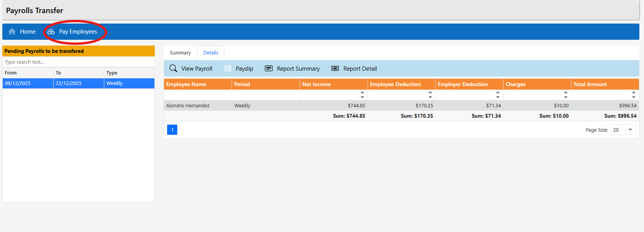Go to page 1 in pager
The width and height of the screenshot is (644, 232).
pyautogui.click(x=172, y=130)
